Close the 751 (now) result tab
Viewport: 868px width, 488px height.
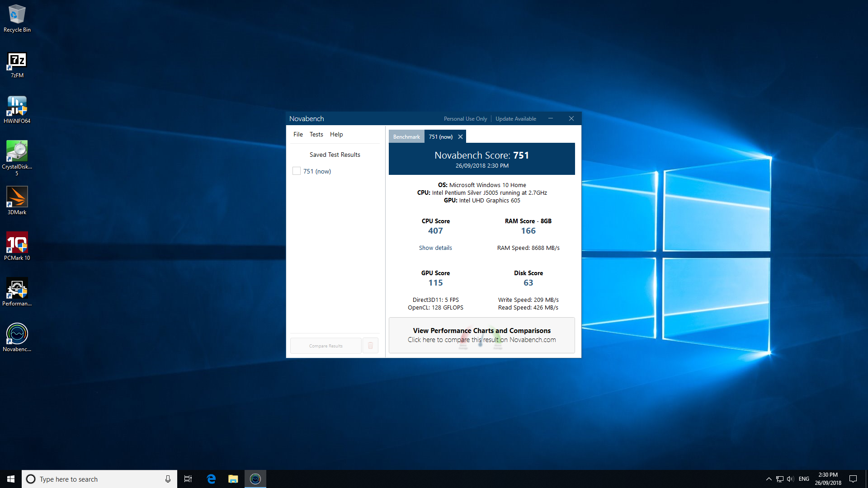click(460, 137)
